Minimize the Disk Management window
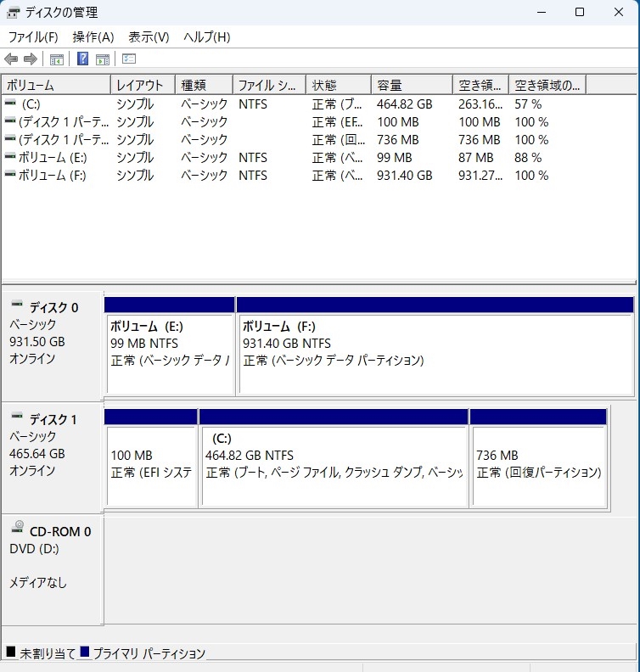This screenshot has height=672, width=640. coord(542,12)
